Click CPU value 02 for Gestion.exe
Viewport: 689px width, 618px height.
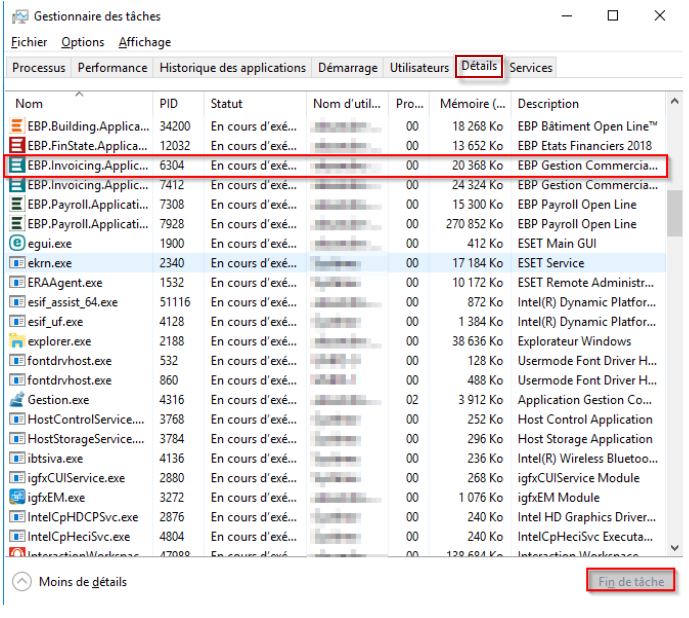[x=412, y=400]
